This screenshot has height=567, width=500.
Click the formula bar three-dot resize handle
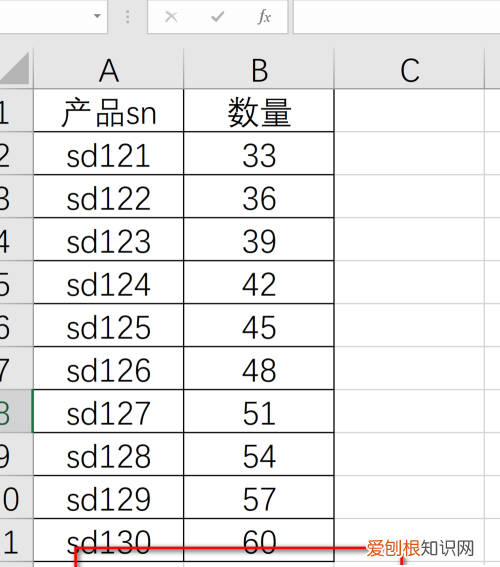[127, 17]
